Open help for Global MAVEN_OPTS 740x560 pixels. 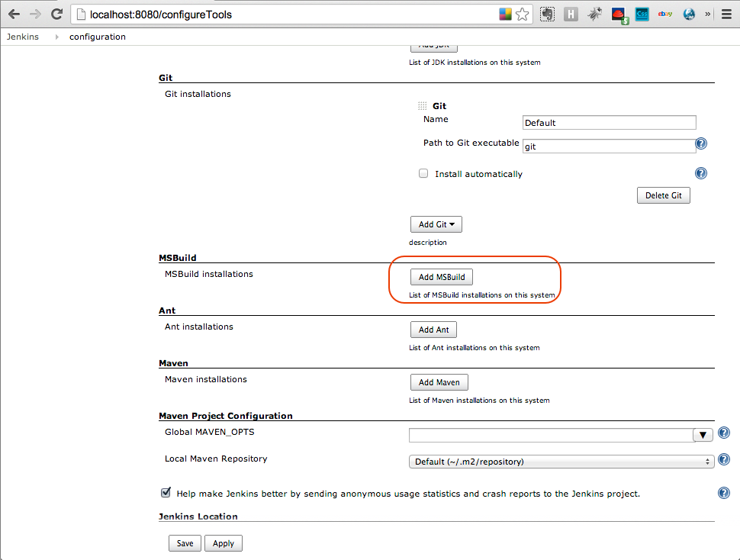click(x=723, y=433)
